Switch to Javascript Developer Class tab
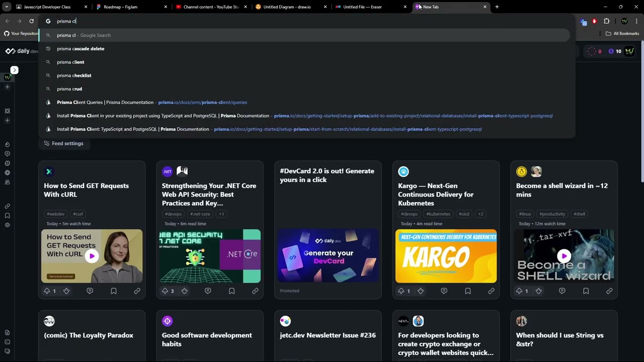Image resolution: width=644 pixels, height=362 pixels. pyautogui.click(x=47, y=7)
